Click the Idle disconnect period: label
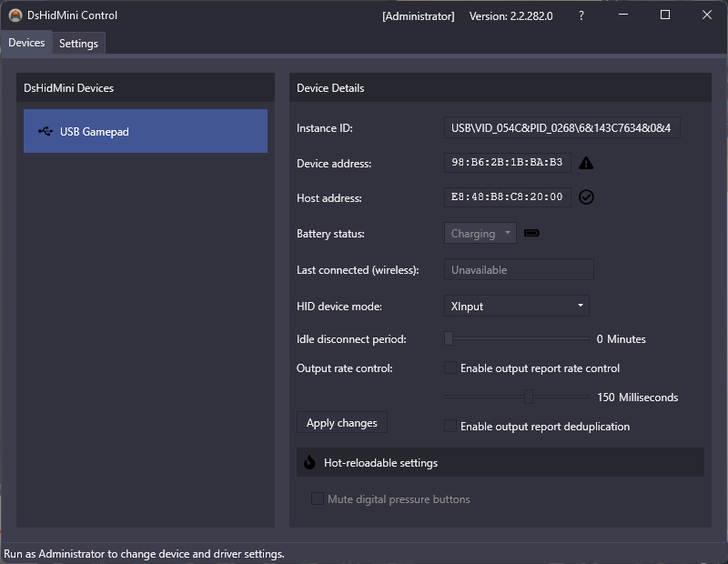The height and width of the screenshot is (564, 728). [351, 339]
